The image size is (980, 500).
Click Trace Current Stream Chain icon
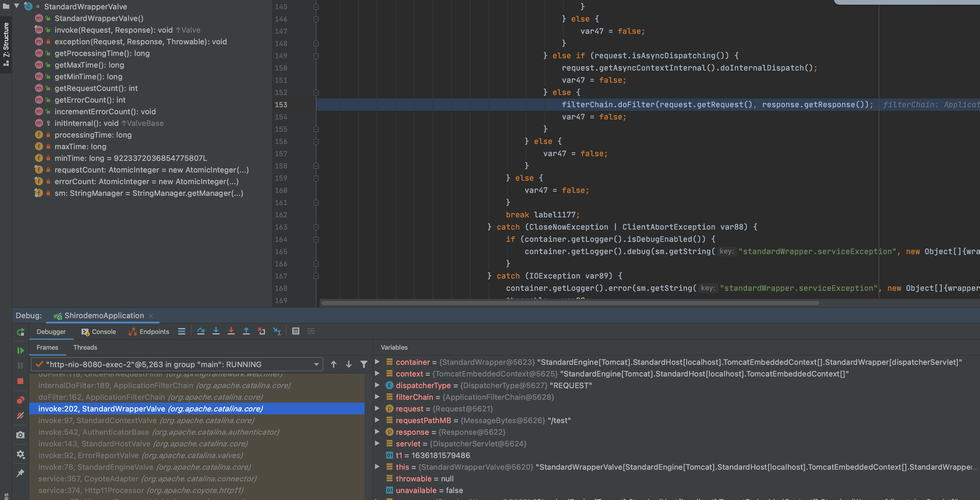click(311, 331)
